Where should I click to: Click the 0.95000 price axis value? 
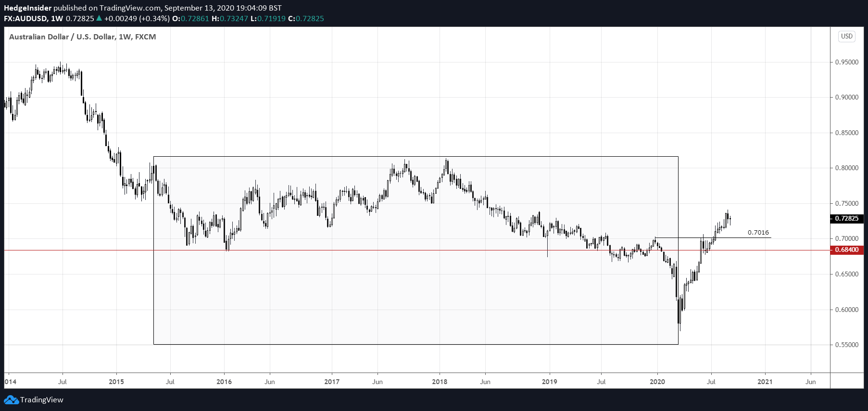click(847, 62)
